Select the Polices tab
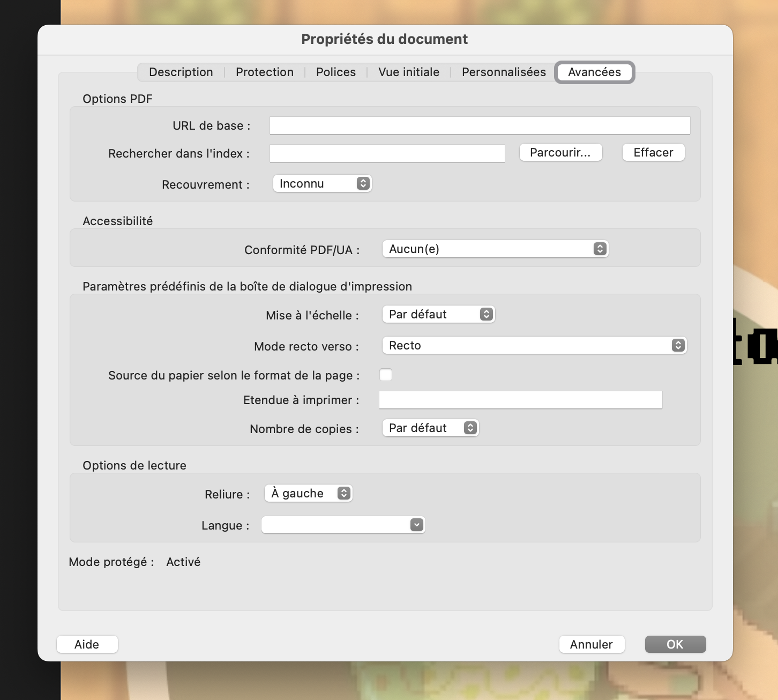 (x=336, y=72)
